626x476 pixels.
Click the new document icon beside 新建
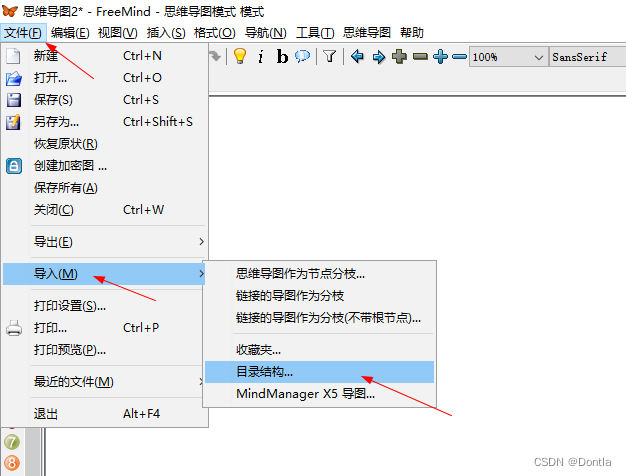(13, 56)
